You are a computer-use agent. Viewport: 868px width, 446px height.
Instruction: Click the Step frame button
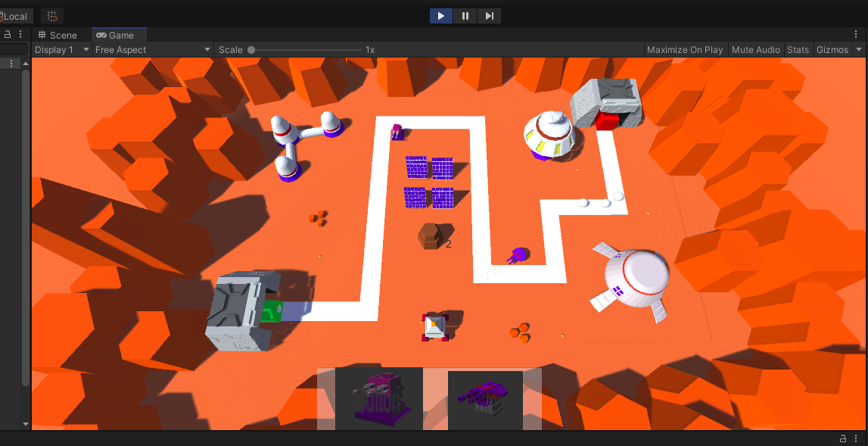[x=490, y=16]
